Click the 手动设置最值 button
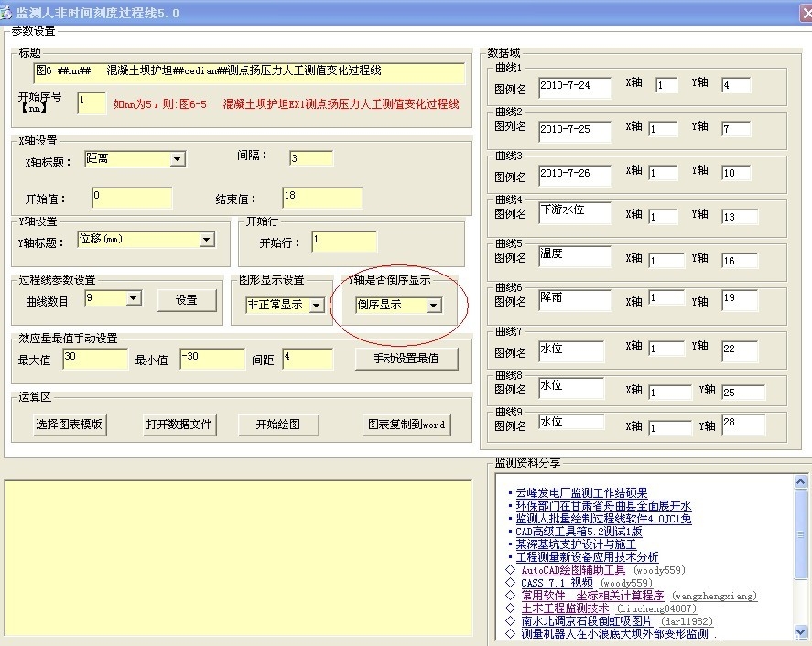The width and height of the screenshot is (812, 646). pyautogui.click(x=406, y=359)
